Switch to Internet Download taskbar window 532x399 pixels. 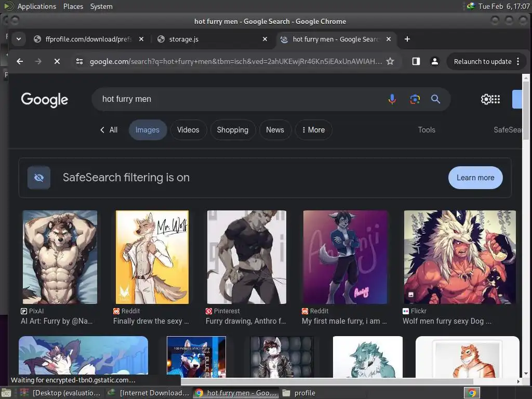(x=149, y=393)
